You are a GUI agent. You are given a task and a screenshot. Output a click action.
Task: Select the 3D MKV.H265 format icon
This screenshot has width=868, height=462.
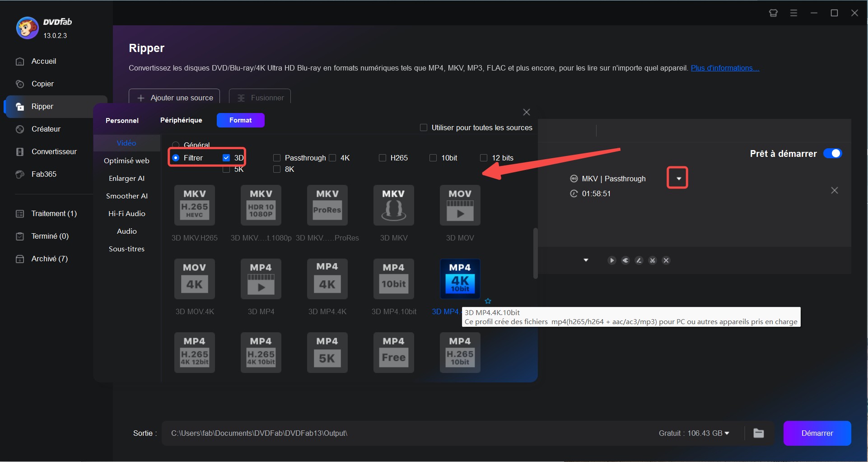[x=194, y=206]
